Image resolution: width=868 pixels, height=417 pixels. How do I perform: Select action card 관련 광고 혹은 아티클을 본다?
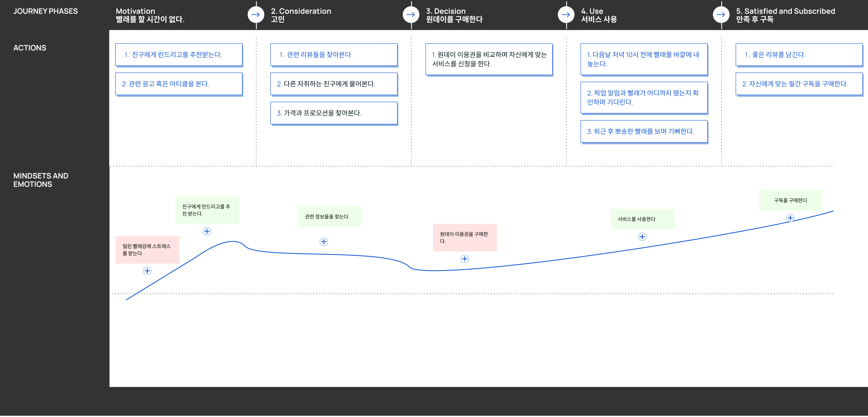pos(179,84)
